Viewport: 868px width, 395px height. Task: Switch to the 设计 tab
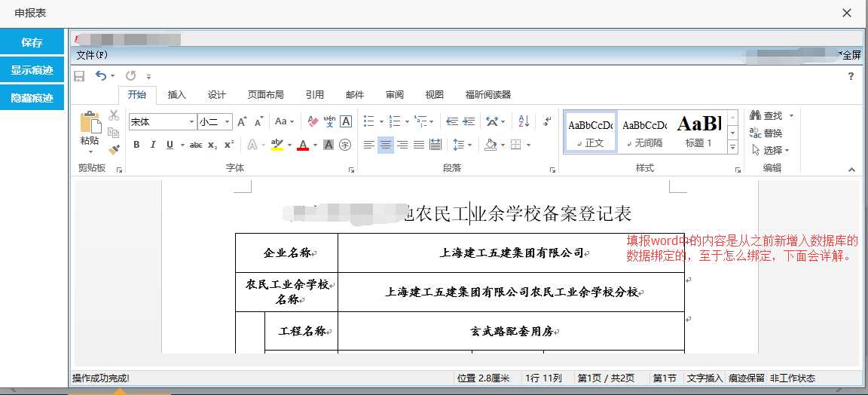[216, 95]
